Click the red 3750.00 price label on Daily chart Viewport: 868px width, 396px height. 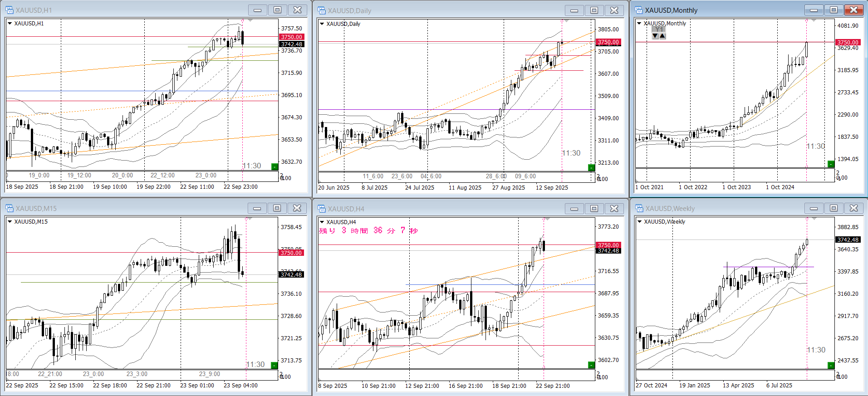point(608,42)
